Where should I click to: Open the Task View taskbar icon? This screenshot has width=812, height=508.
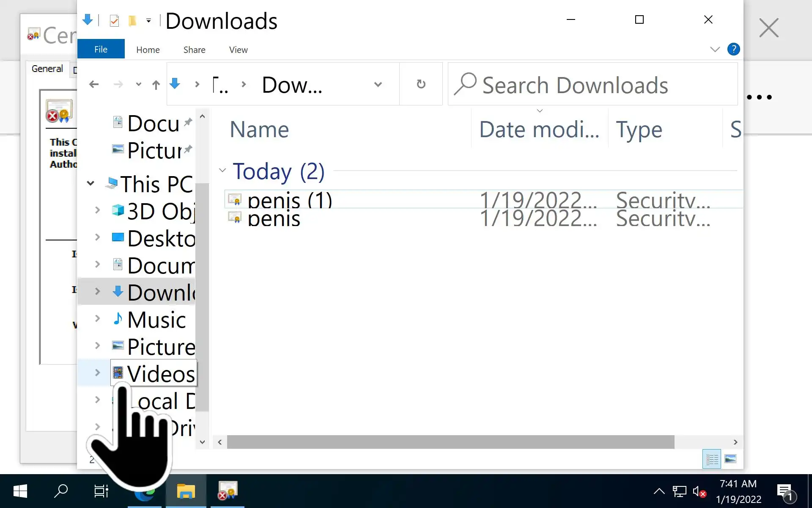[x=101, y=491]
